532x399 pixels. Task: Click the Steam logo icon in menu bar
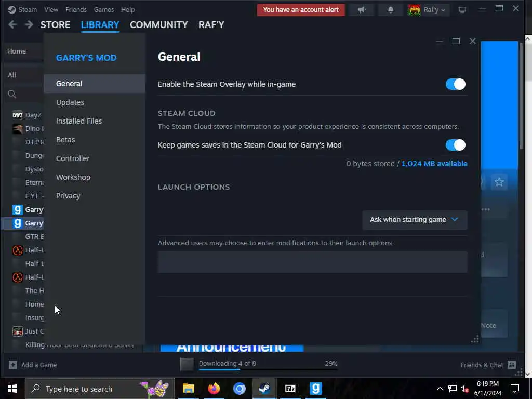point(12,9)
